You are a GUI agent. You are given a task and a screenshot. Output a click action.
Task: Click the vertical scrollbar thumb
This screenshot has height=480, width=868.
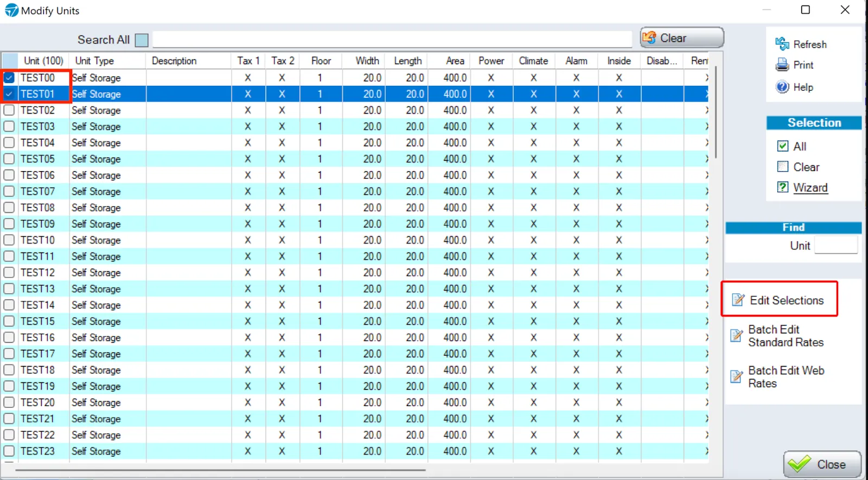[x=716, y=112]
